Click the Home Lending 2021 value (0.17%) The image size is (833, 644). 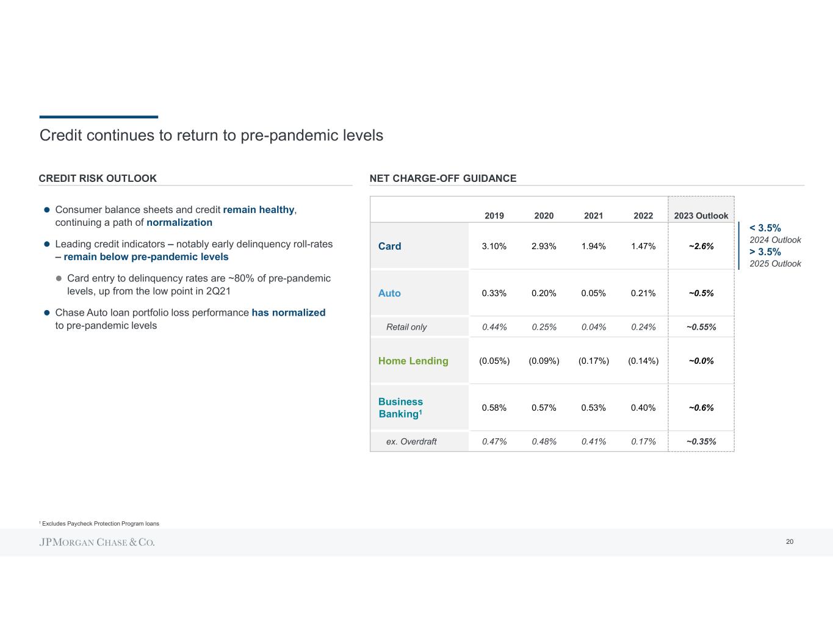594,361
